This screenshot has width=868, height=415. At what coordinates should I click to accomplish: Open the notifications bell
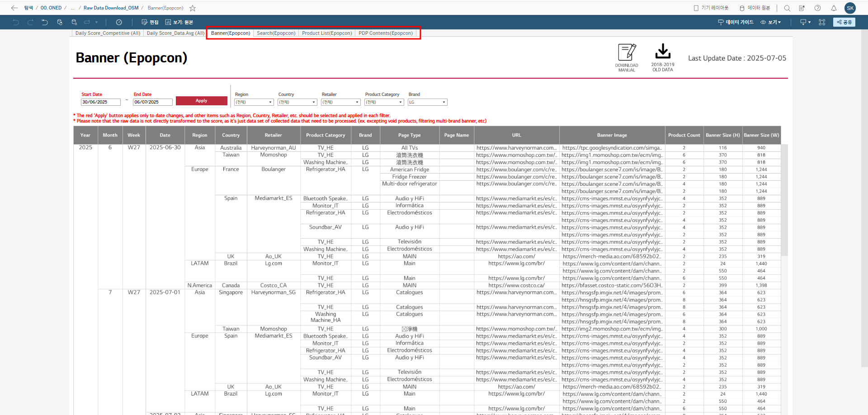click(x=834, y=8)
